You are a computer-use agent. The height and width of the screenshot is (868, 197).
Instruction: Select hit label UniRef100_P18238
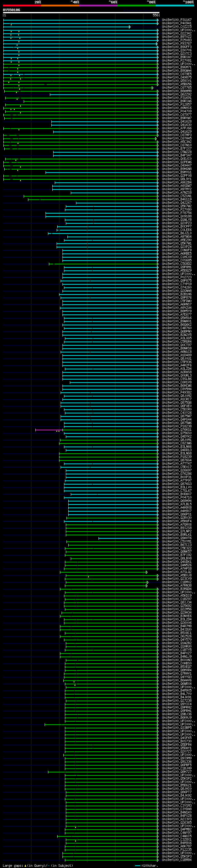pyautogui.click(x=177, y=426)
